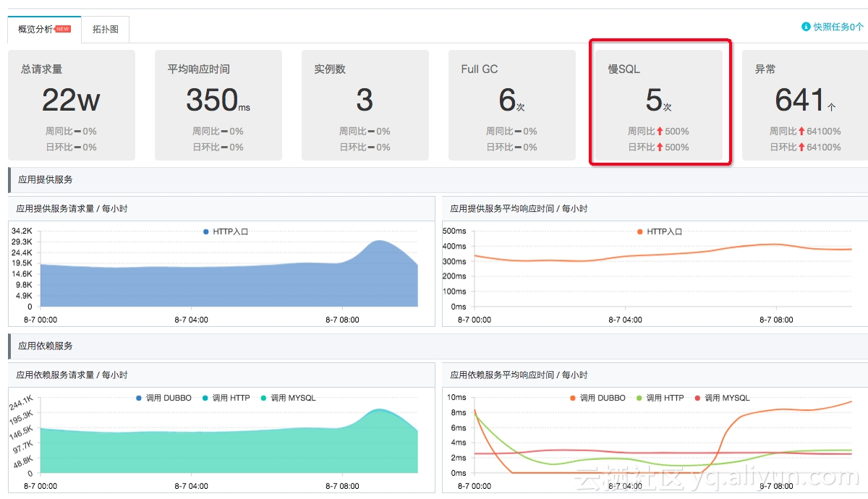This screenshot has width=868, height=499.
Task: Toggle green 调用 HTTP legend in response time chart
Action: pos(659,398)
